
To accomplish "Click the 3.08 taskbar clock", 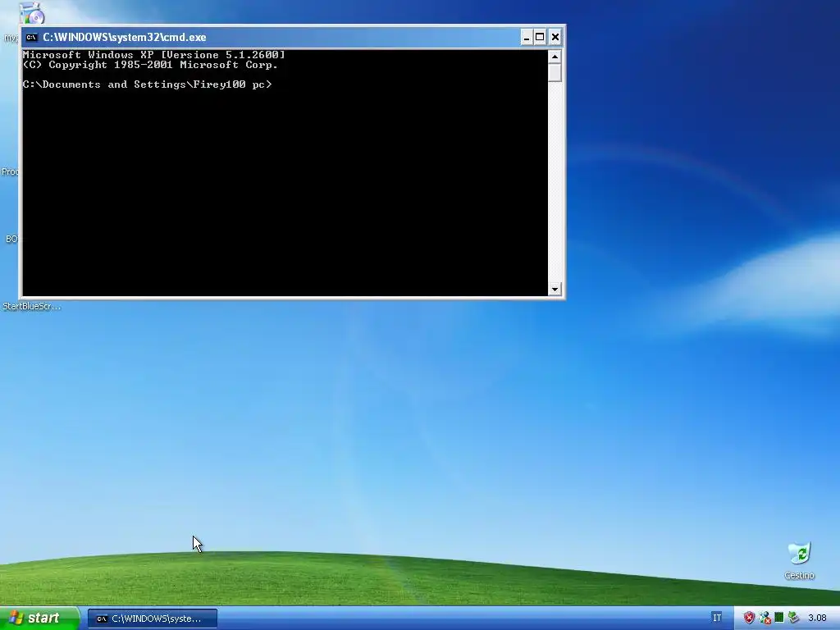I will pyautogui.click(x=817, y=619).
